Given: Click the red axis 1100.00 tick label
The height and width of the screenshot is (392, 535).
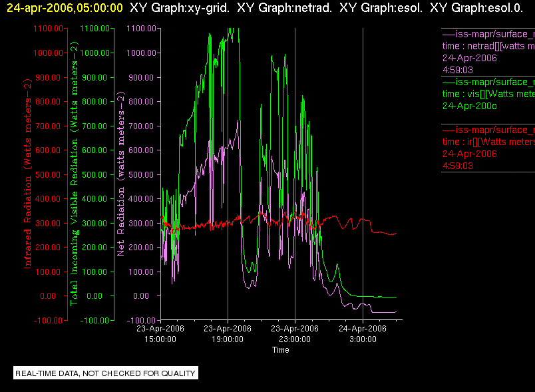Looking at the screenshot, I should point(48,29).
